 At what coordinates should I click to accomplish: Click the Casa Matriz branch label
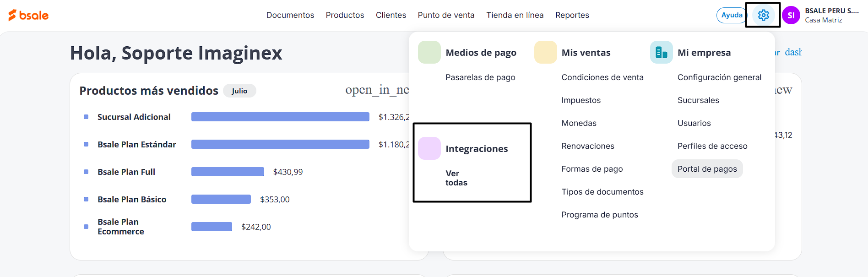(823, 20)
